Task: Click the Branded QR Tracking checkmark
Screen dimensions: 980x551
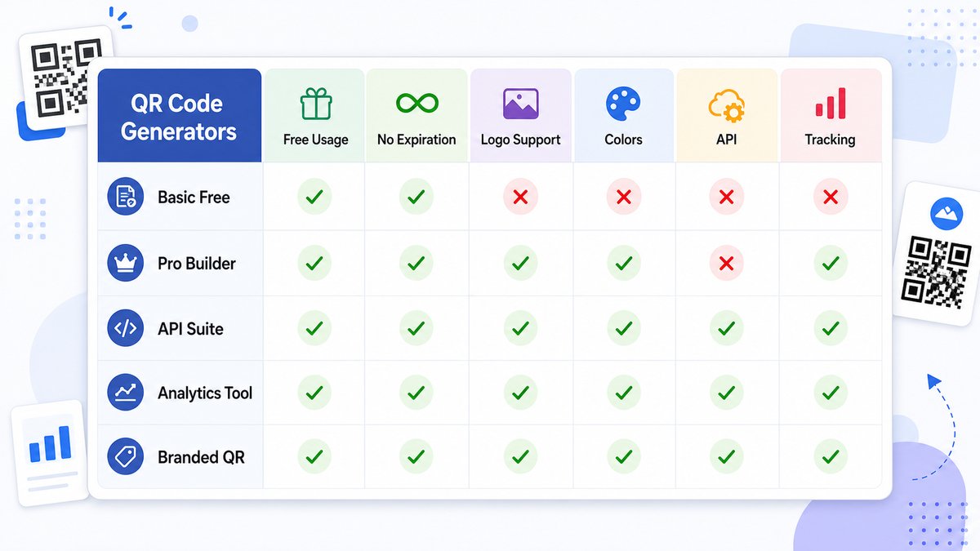Action: tap(831, 456)
